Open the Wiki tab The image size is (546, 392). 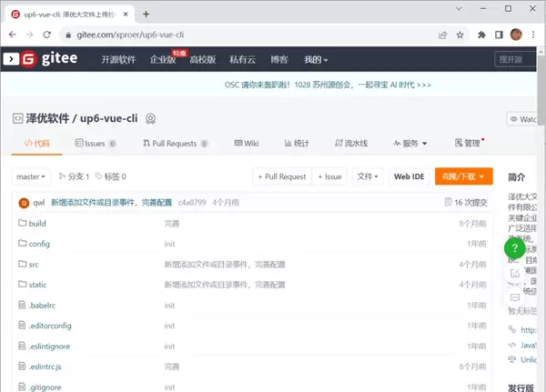[x=246, y=144]
